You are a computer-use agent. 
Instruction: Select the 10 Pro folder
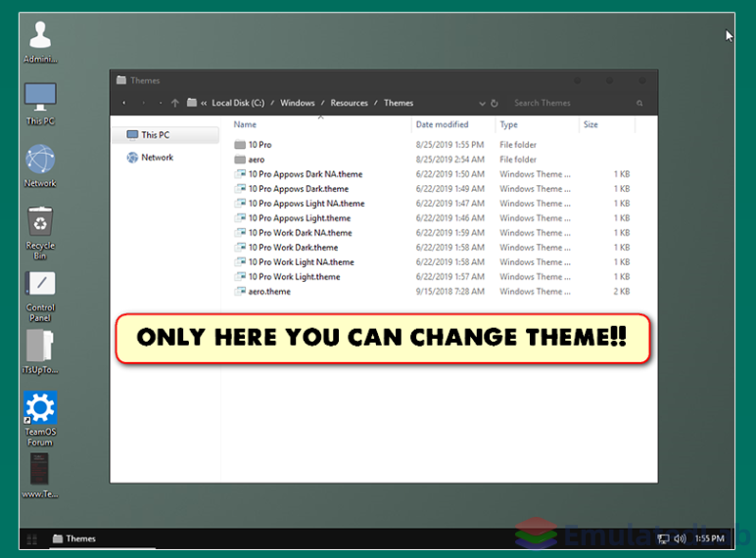[x=260, y=145]
